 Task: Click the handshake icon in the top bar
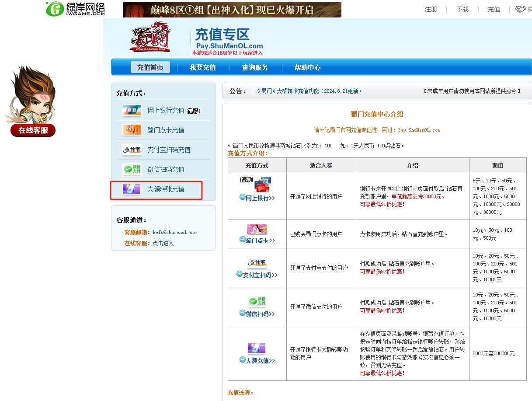tap(520, 9)
